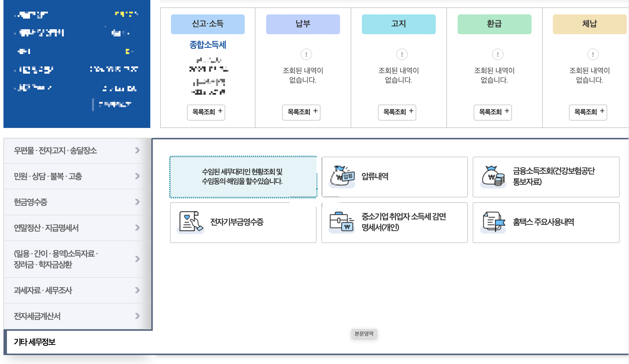Click the exclamation icon under 고지

402,54
